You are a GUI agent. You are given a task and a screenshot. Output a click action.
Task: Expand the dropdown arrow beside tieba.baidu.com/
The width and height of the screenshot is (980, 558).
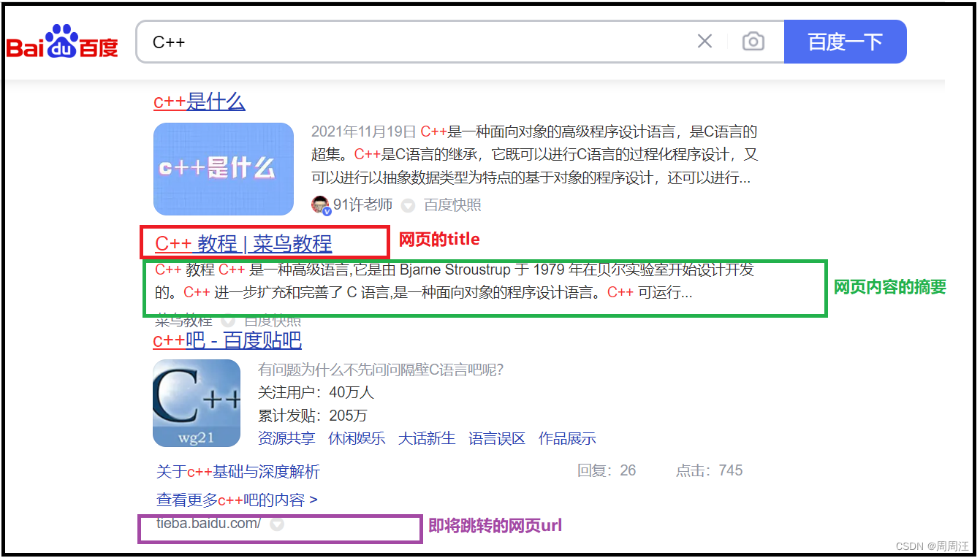pyautogui.click(x=277, y=524)
